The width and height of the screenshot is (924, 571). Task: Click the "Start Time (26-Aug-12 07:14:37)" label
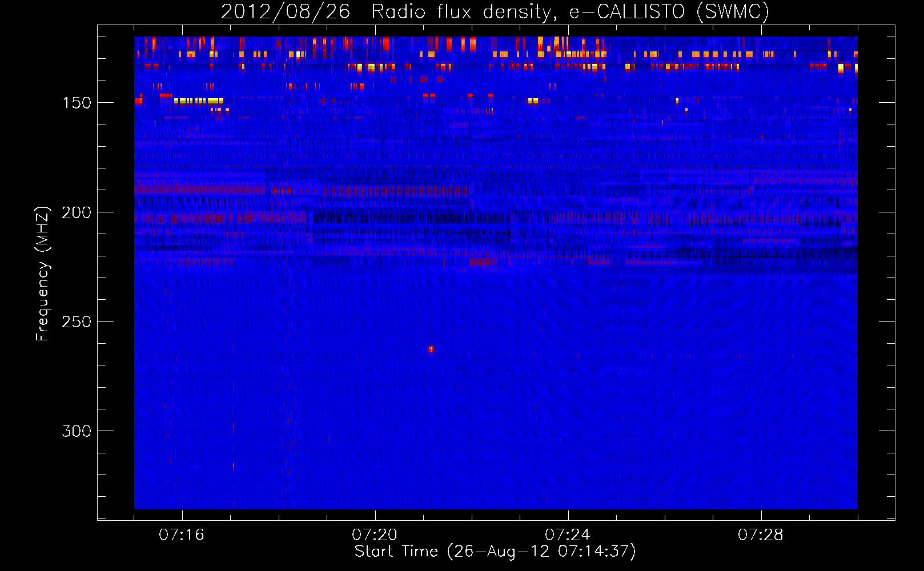pos(495,552)
